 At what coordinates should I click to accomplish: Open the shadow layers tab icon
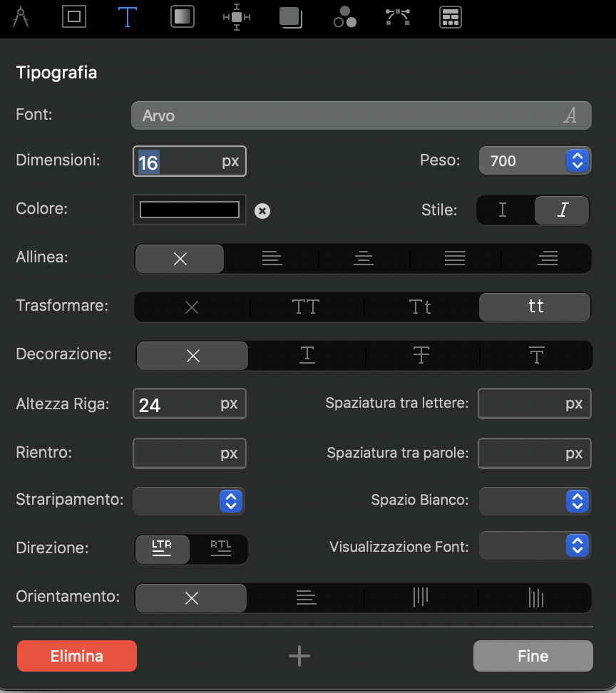291,16
